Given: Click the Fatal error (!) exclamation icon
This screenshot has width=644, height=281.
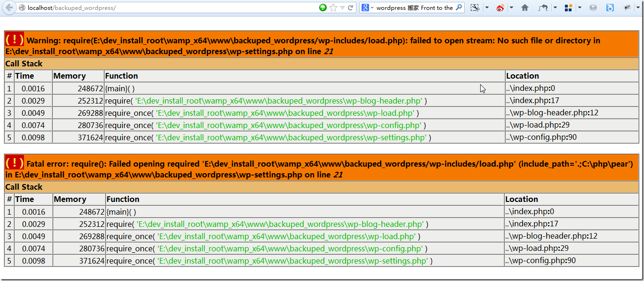Looking at the screenshot, I should [15, 162].
